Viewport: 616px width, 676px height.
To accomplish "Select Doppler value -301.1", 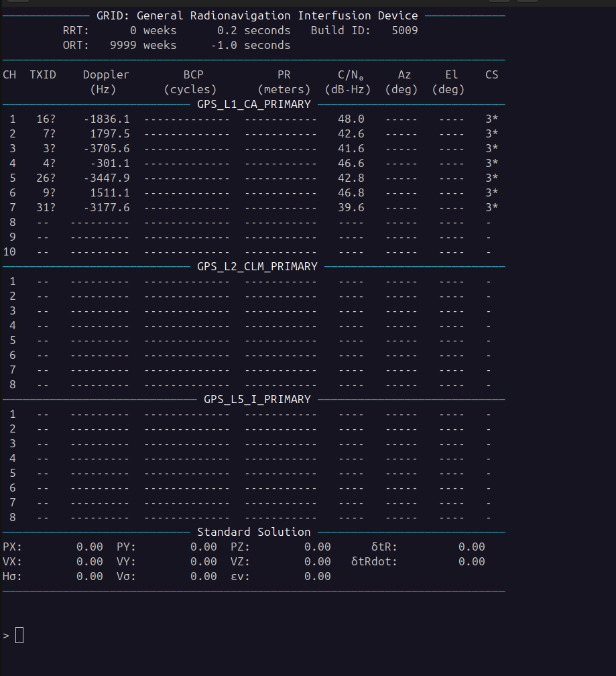I will tap(110, 164).
